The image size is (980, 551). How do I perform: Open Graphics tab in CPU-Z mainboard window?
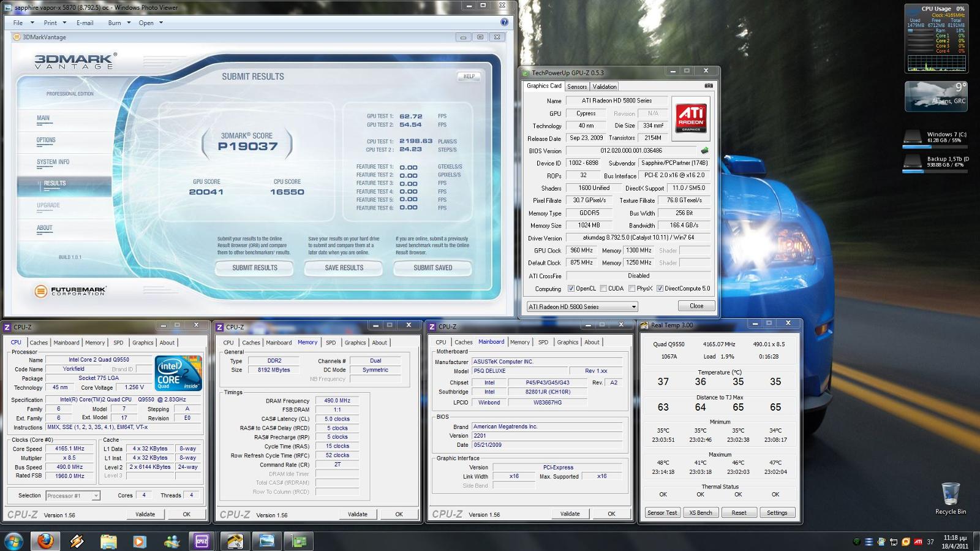coord(567,342)
